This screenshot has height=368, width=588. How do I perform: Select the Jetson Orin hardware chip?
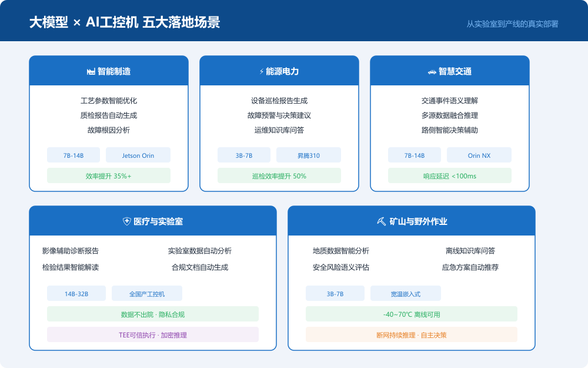point(138,155)
